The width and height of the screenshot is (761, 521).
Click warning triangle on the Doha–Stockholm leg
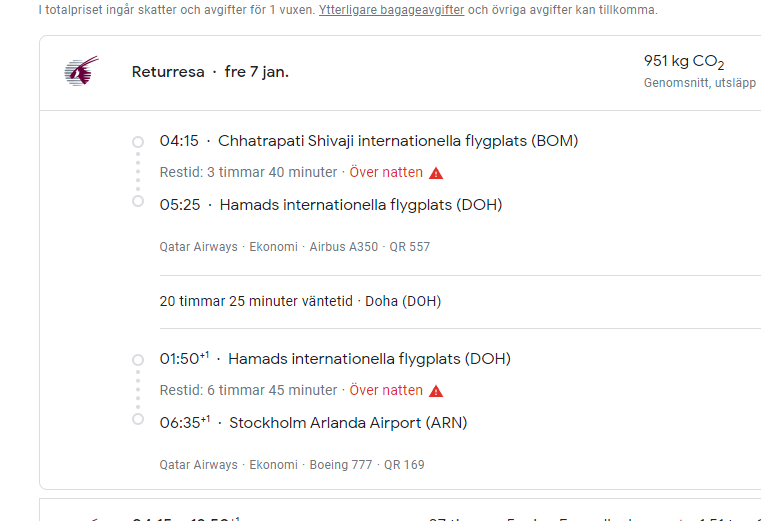click(436, 391)
